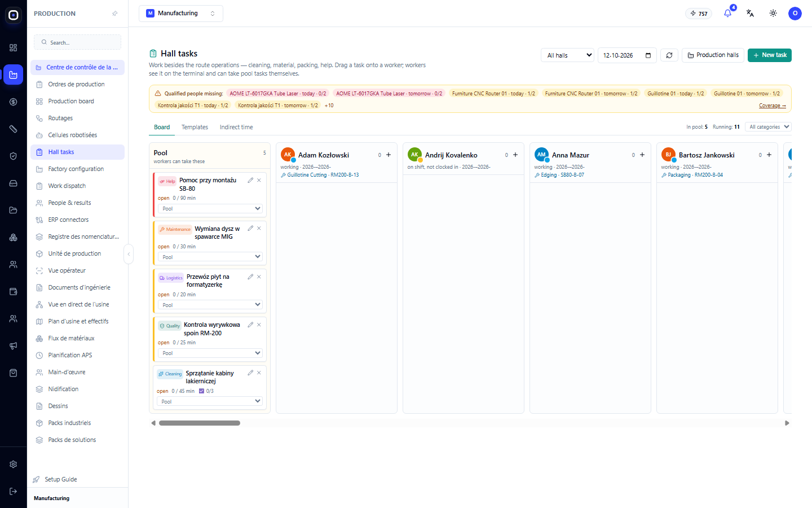Switch to the Templates tab
This screenshot has width=812, height=508.
(x=195, y=127)
